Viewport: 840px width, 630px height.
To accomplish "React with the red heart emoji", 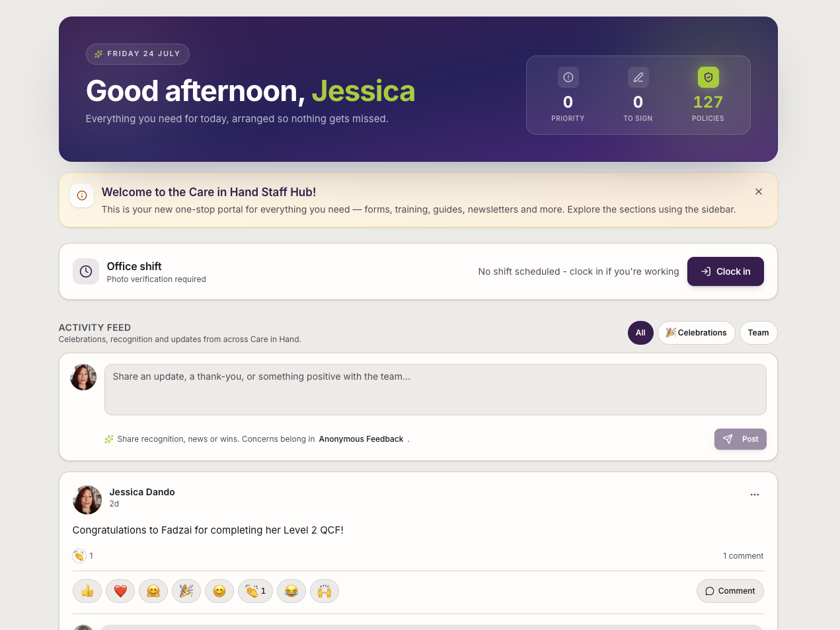I will [x=120, y=591].
